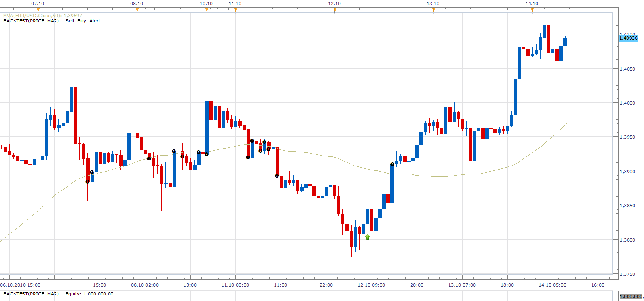Click the Alert legend entry
644x301 pixels.
click(95, 21)
